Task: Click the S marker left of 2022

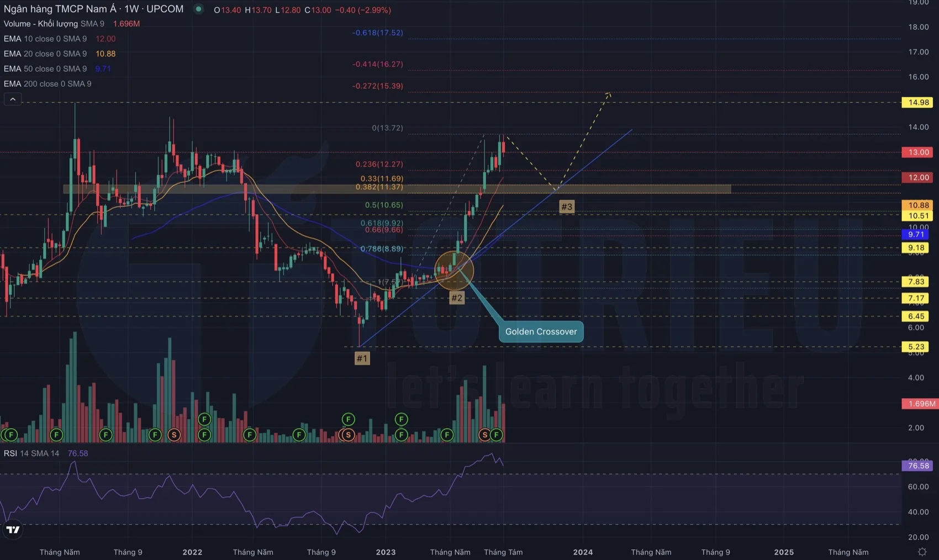Action: 174,435
